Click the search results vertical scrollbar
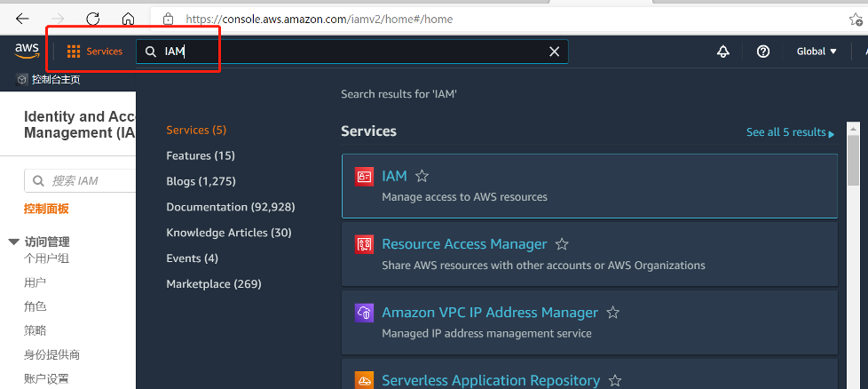 [x=853, y=255]
